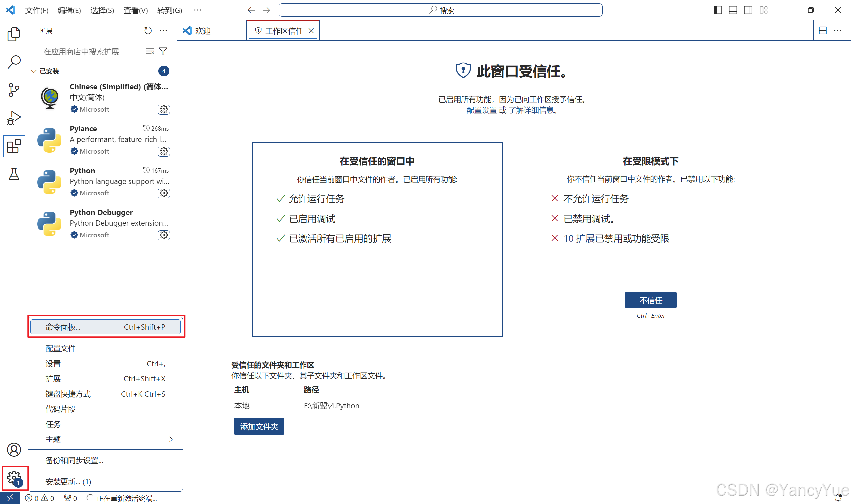
Task: Click the Accounts icon in activity bar
Action: [x=14, y=450]
